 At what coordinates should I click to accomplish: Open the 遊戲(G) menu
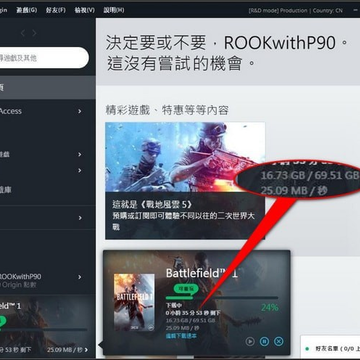click(27, 10)
